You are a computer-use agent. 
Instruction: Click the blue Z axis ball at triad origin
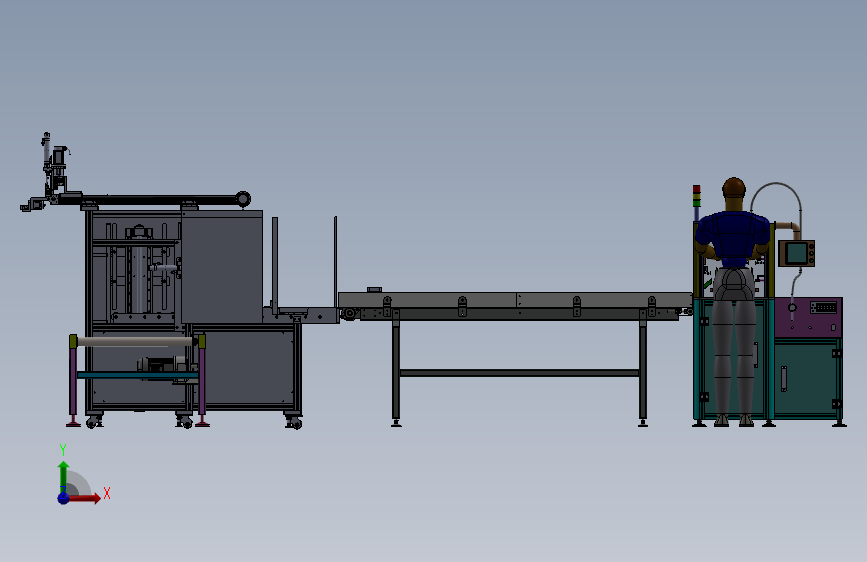tap(64, 498)
